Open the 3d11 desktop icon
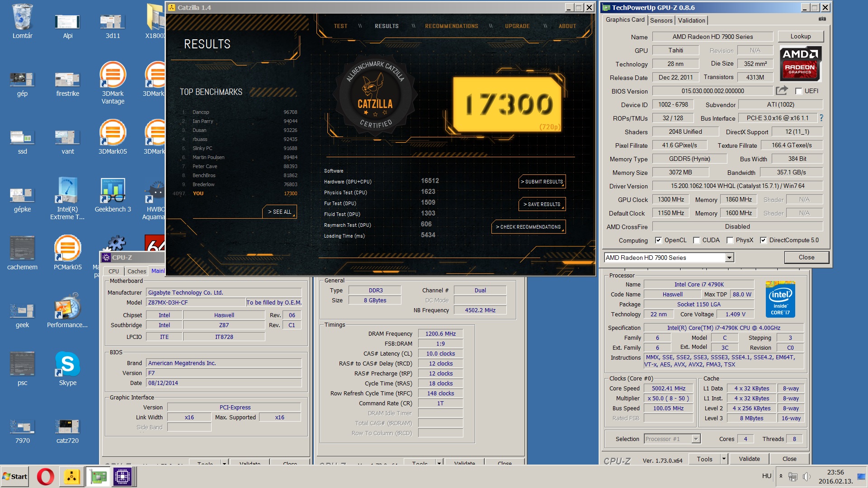Viewport: 868px width, 488px height. click(113, 26)
